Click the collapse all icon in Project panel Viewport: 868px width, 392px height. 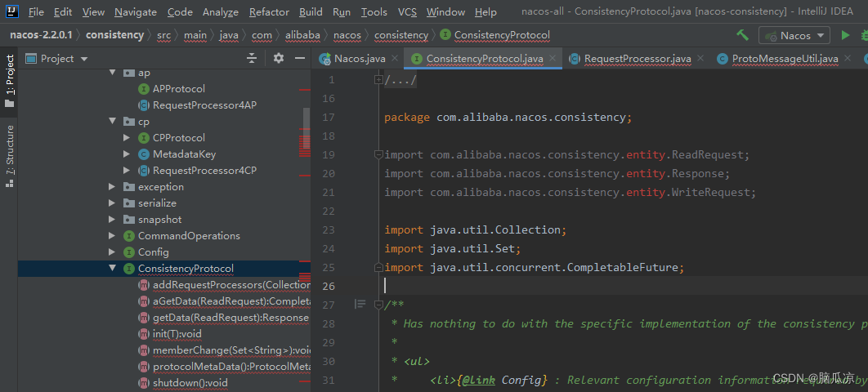pos(252,58)
